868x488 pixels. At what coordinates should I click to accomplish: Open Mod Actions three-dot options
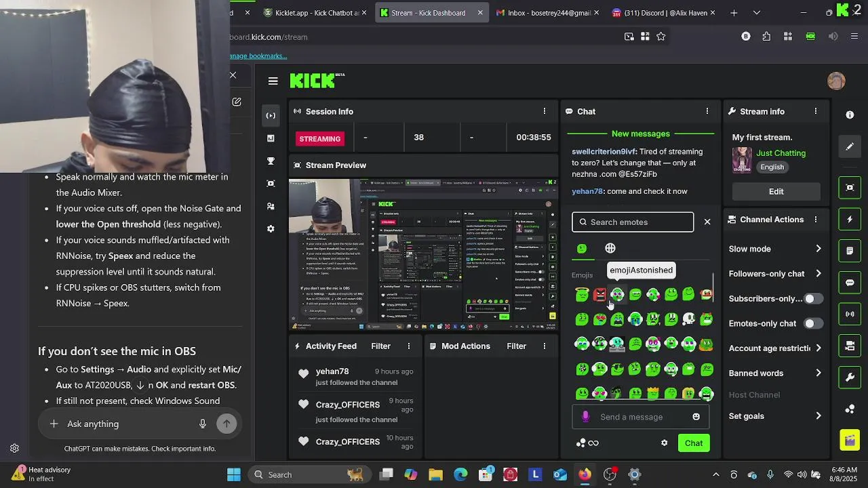click(x=544, y=346)
